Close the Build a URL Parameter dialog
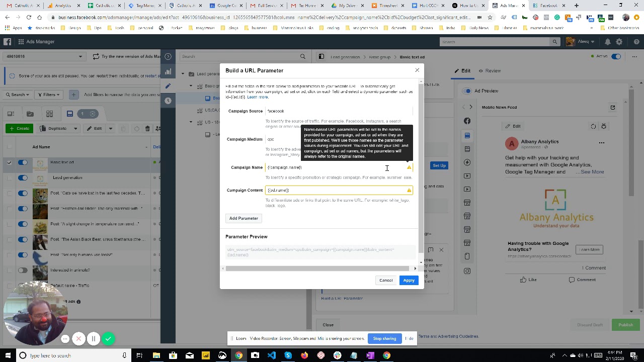Screen dimensions: 644x362 tap(417, 70)
